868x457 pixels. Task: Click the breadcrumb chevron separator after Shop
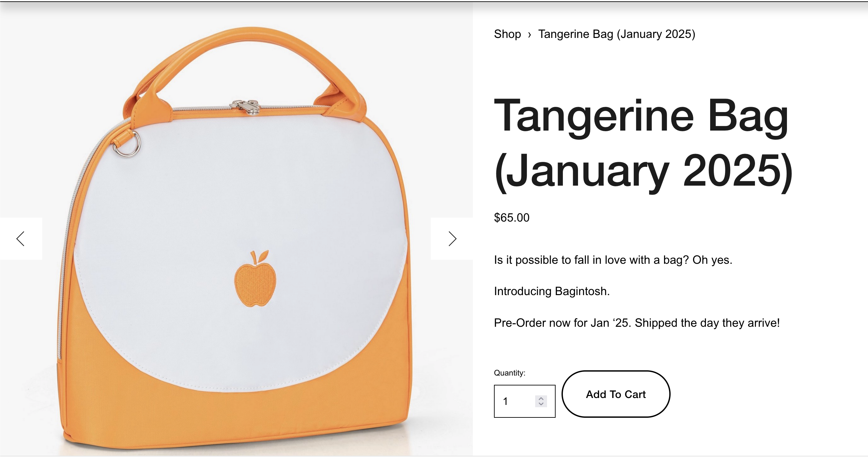(x=529, y=34)
